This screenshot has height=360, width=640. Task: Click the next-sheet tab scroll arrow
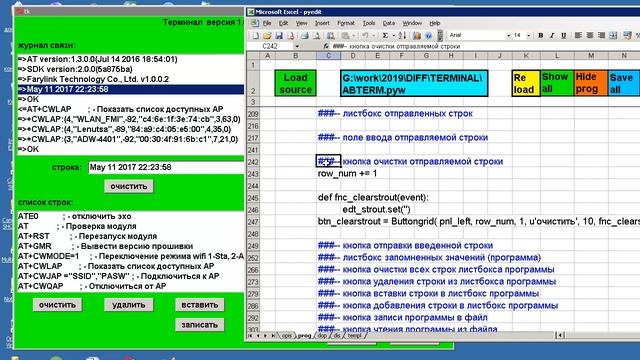pos(265,336)
